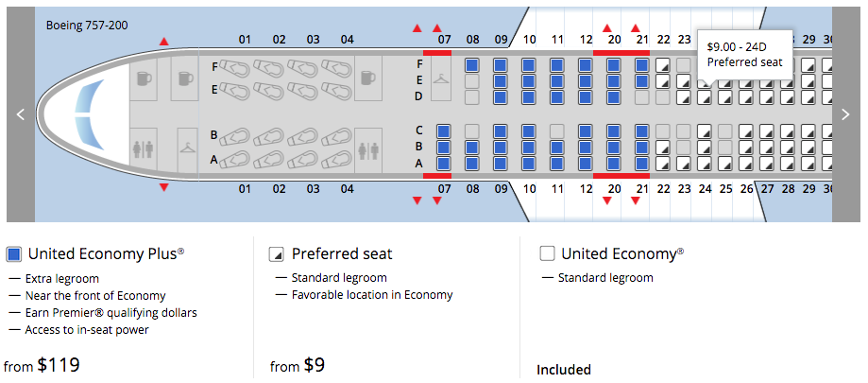The width and height of the screenshot is (868, 383).
Task: Select first class seat 04A
Action: (338, 160)
